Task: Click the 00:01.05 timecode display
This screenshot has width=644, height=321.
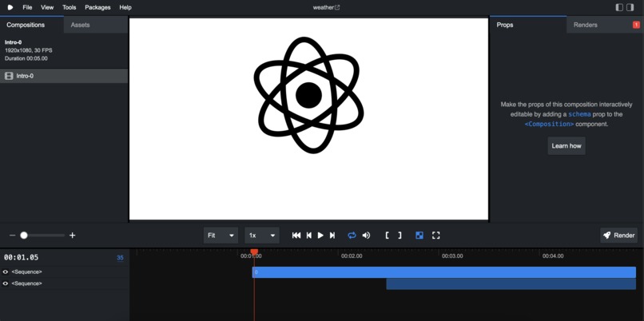Action: [x=21, y=257]
